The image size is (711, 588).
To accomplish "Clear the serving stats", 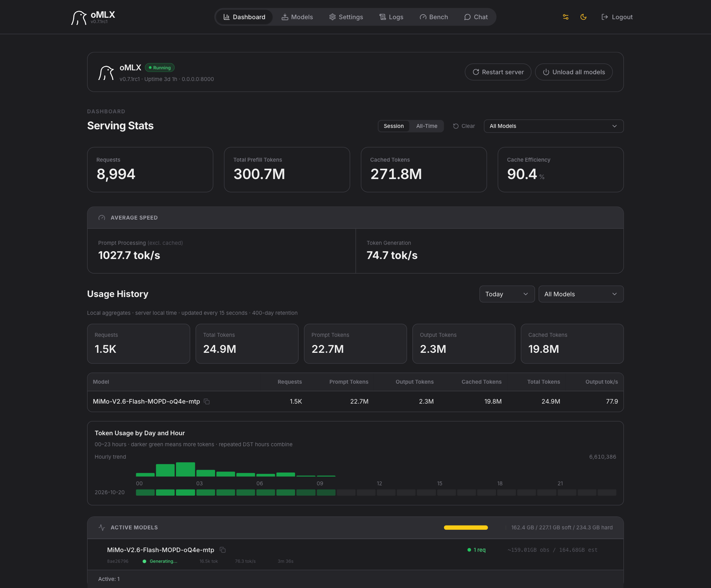I will [x=464, y=126].
